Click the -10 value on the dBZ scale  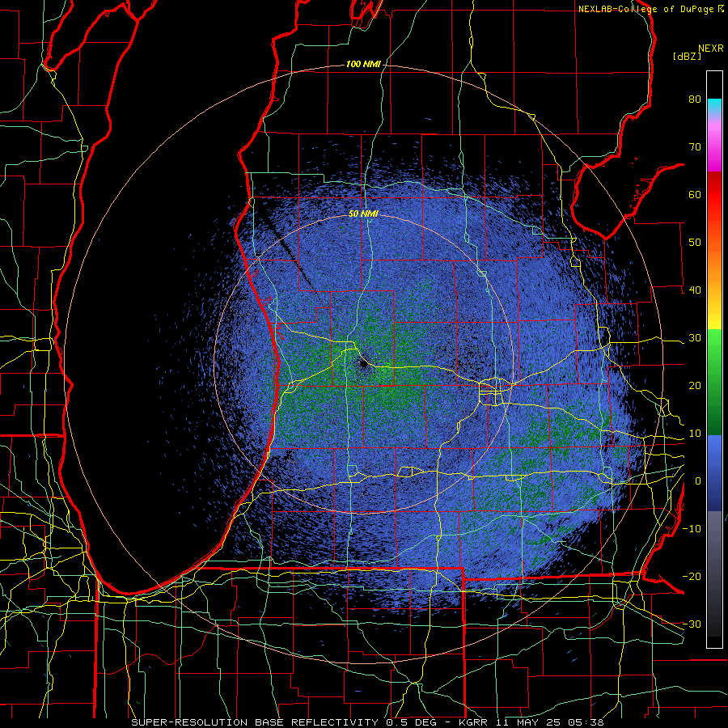click(692, 529)
